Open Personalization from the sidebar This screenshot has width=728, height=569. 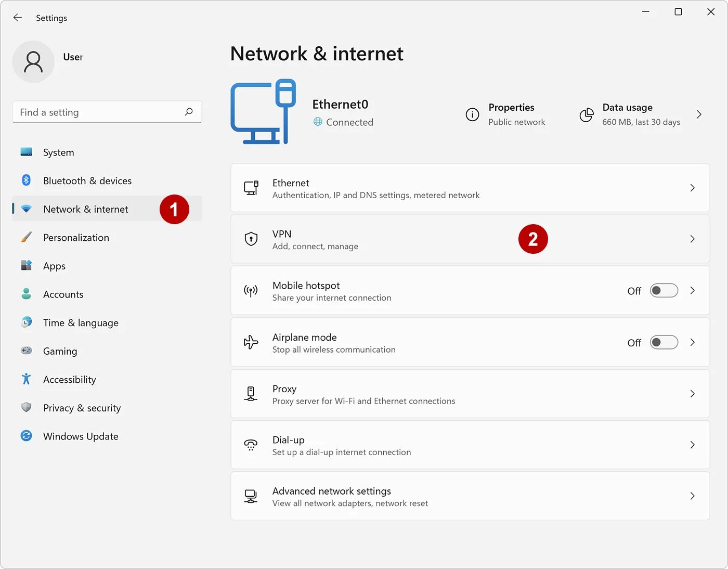pos(76,237)
